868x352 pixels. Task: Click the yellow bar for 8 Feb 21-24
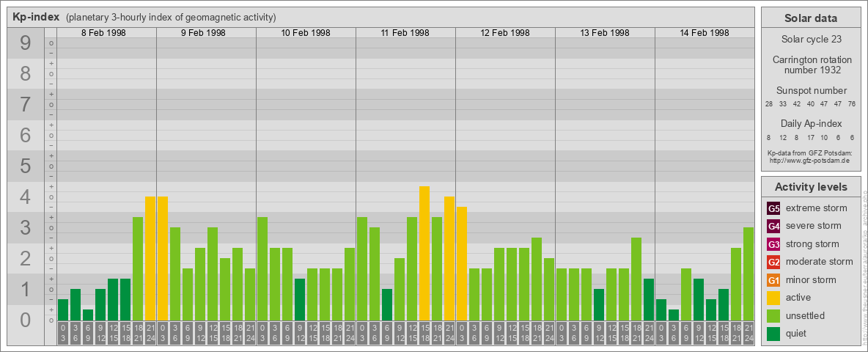(x=150, y=258)
